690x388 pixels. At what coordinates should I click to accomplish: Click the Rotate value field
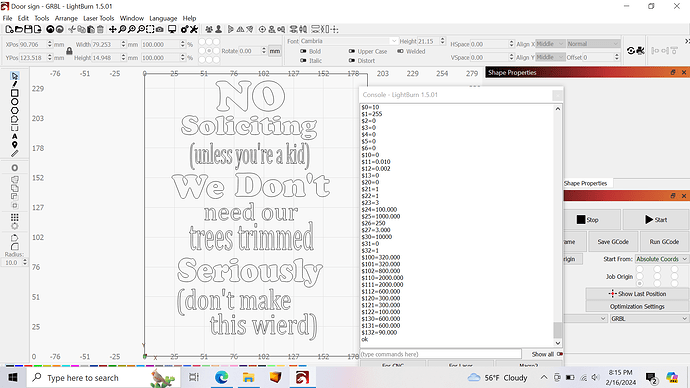pyautogui.click(x=250, y=51)
